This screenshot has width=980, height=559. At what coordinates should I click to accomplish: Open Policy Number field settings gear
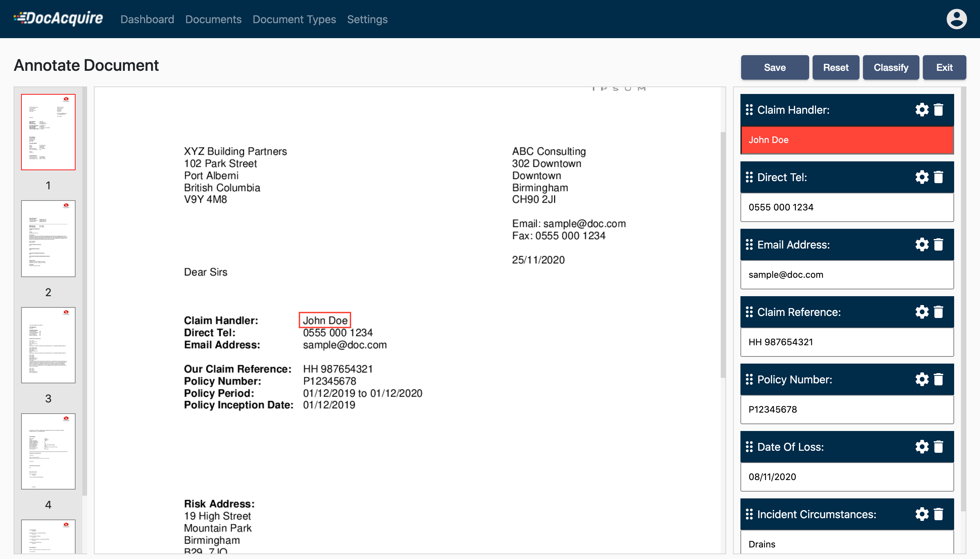click(922, 379)
